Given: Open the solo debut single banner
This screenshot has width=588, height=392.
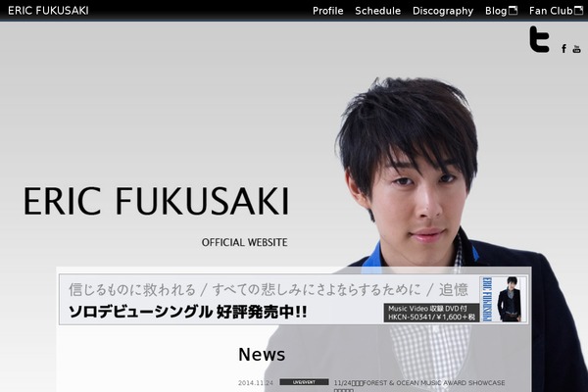Looking at the screenshot, I should pos(294,299).
